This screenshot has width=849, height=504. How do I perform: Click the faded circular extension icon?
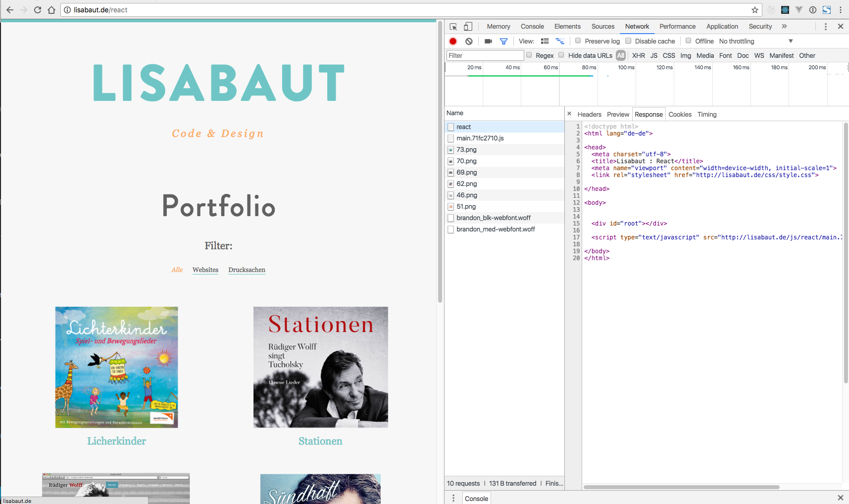pos(771,10)
